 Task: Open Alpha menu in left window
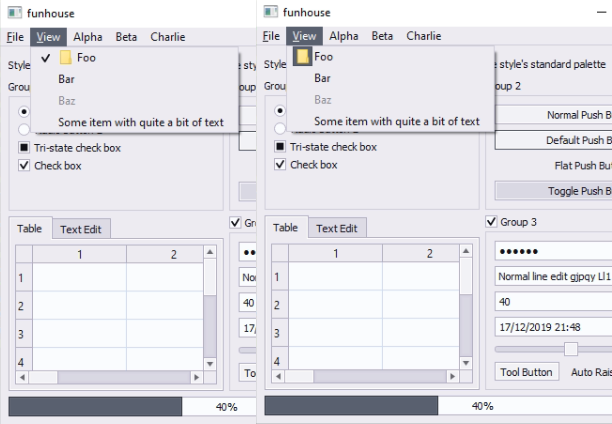point(88,37)
